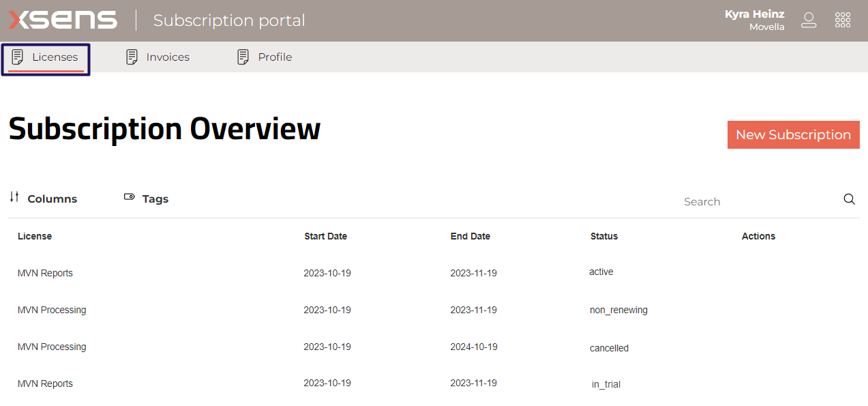Click the Tags label icon
The width and height of the screenshot is (868, 406).
[129, 197]
